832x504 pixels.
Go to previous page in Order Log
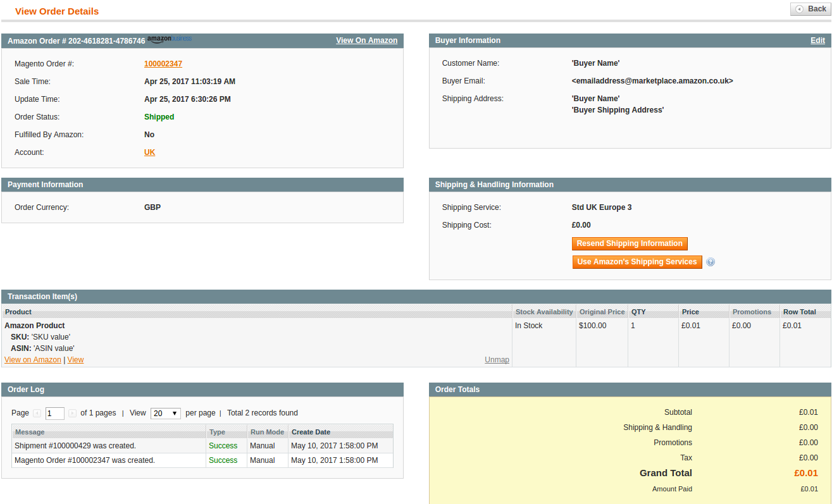pos(37,413)
